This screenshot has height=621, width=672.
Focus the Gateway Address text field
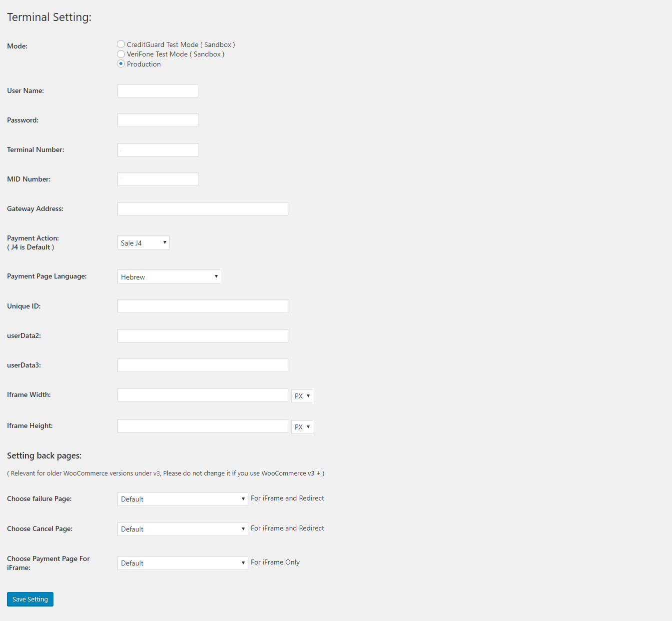(x=203, y=209)
